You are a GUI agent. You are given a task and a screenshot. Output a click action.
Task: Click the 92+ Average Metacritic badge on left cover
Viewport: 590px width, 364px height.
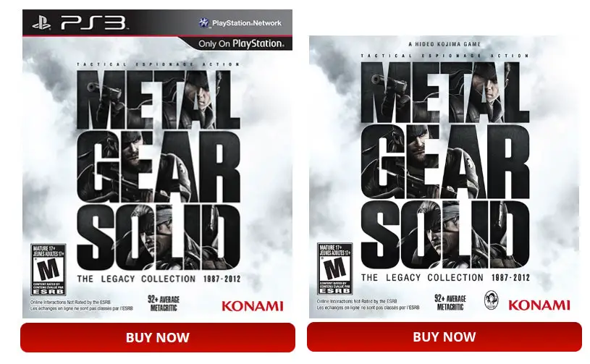coord(163,304)
